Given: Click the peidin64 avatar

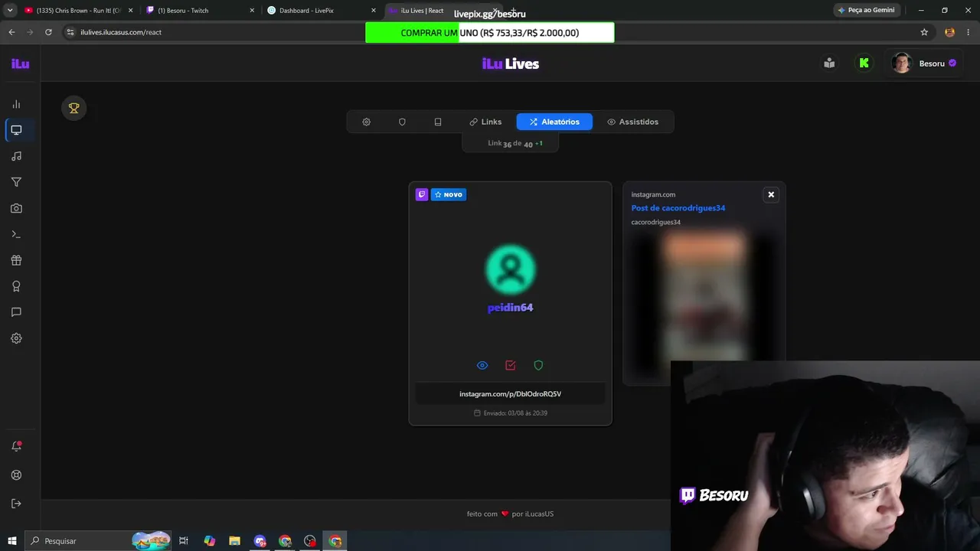Looking at the screenshot, I should [x=511, y=269].
